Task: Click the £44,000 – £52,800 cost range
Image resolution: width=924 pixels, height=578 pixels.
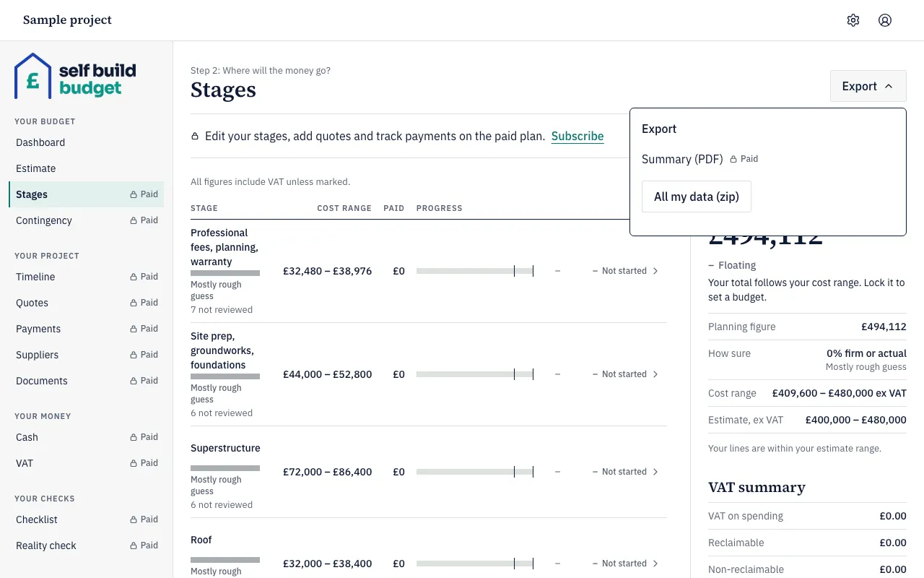Action: pyautogui.click(x=328, y=374)
